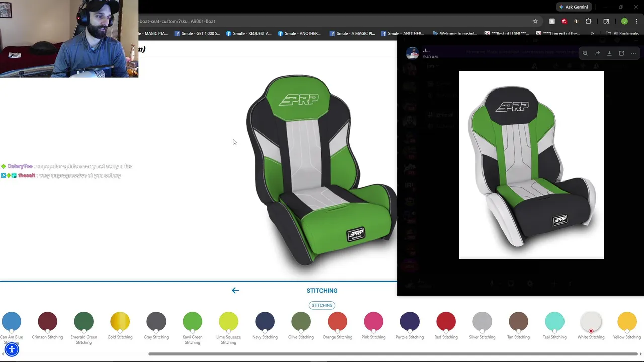Screen dimensions: 644x362
Task: Click the Ask Gemini button
Action: click(x=573, y=7)
